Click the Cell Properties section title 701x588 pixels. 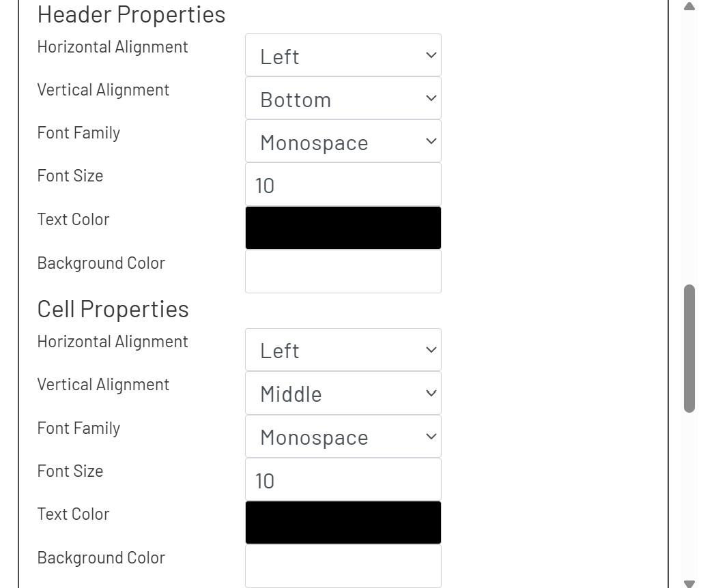point(113,309)
